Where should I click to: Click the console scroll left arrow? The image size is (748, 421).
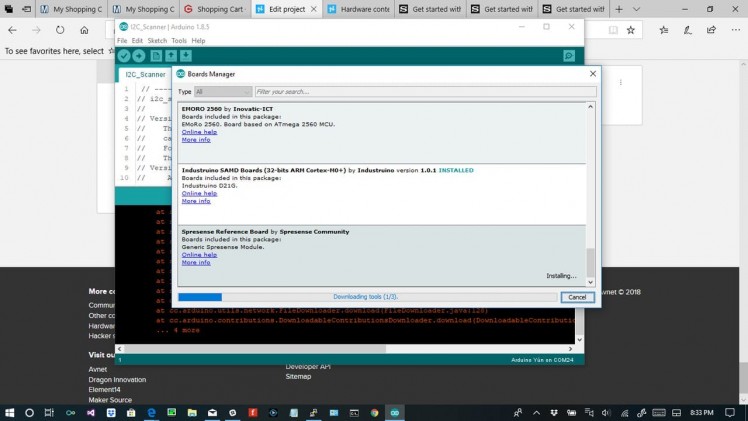click(x=119, y=349)
